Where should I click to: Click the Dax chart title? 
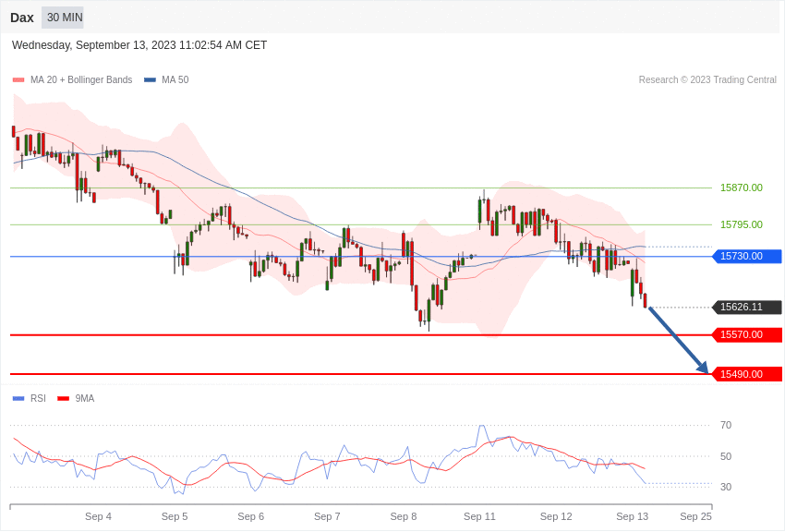[x=22, y=18]
